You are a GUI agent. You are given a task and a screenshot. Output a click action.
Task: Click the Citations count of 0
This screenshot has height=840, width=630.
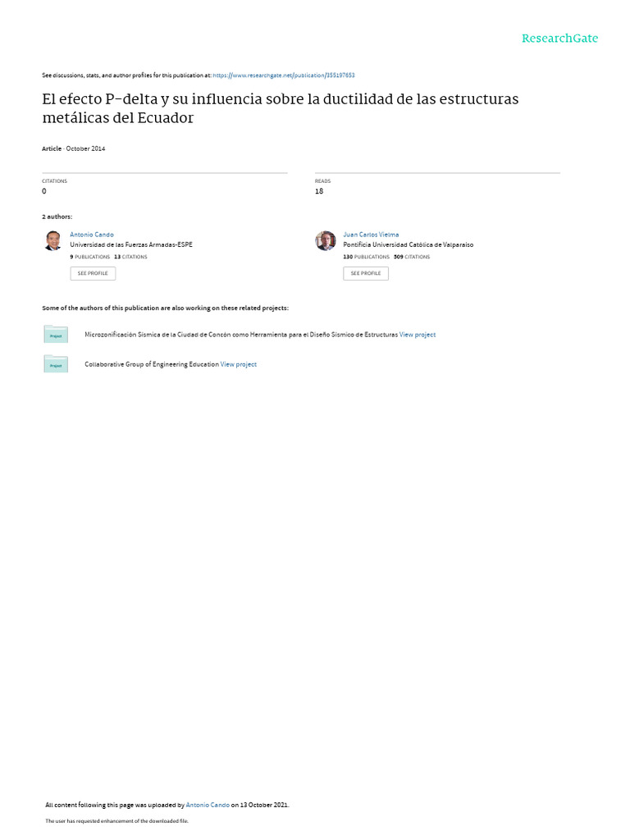click(44, 191)
